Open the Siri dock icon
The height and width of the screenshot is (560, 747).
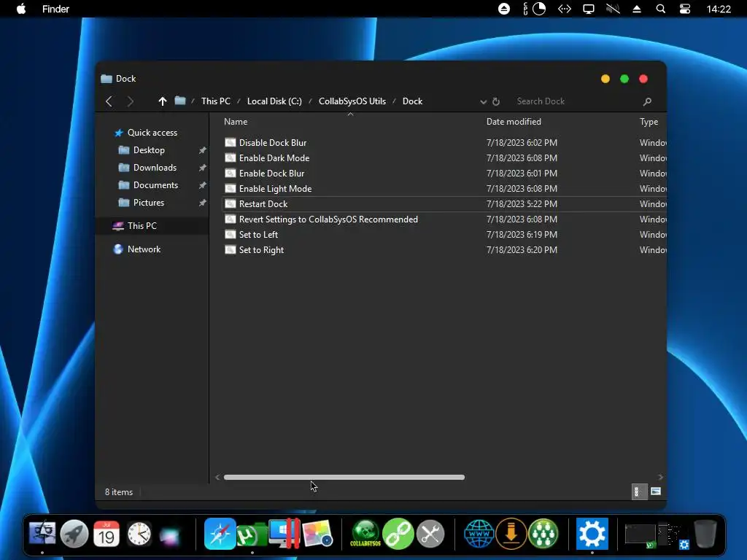point(169,536)
